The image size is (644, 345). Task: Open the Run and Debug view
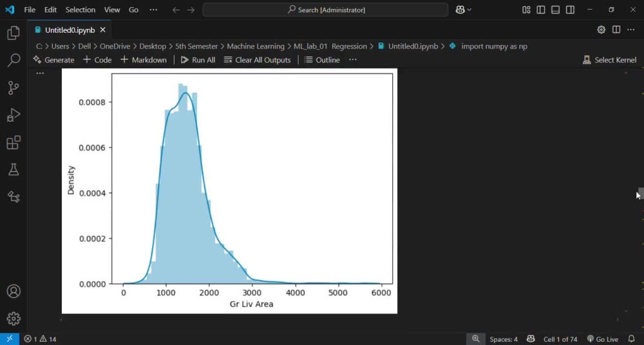click(x=14, y=115)
